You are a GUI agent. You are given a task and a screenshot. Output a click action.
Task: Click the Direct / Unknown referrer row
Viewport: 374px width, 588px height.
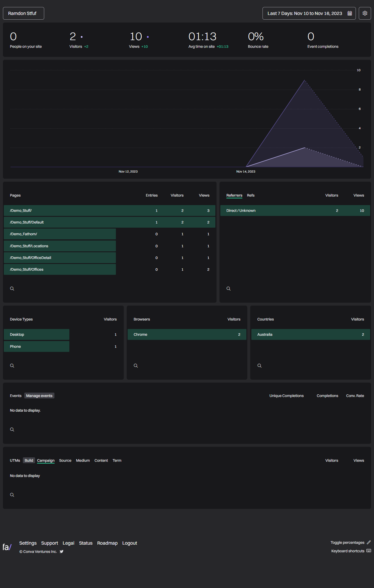[x=295, y=211]
